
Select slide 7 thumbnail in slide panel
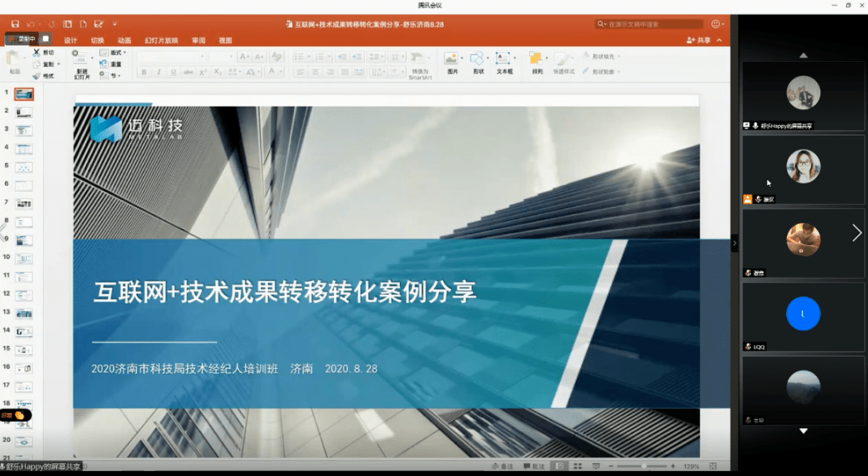pos(24,203)
